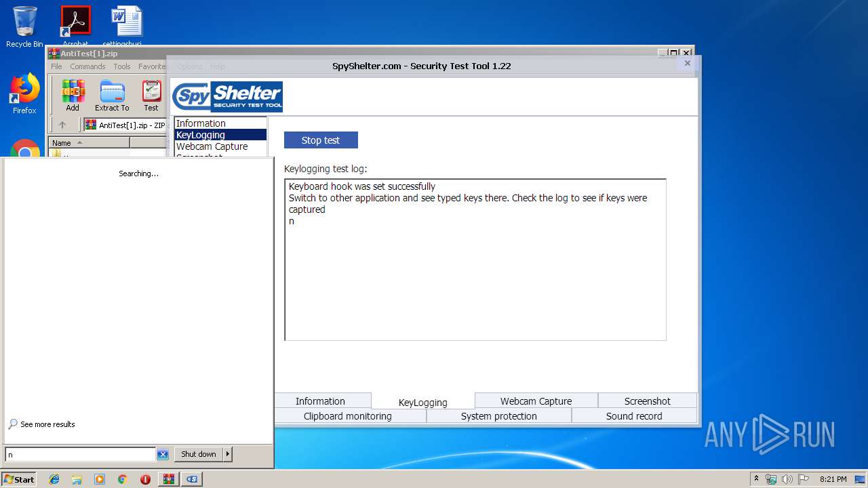Switch to SpyShelter taskbar button
Viewport: 868px width, 488px height.
click(x=192, y=479)
